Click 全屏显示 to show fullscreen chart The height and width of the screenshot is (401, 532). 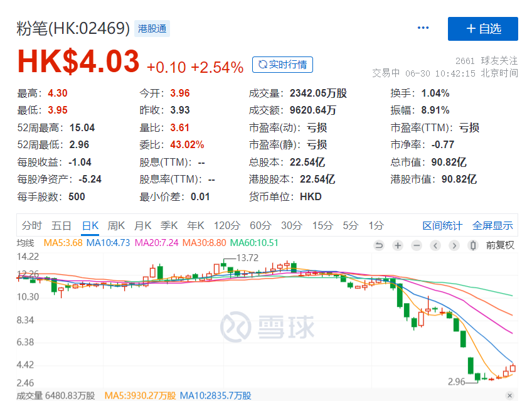tap(492, 225)
